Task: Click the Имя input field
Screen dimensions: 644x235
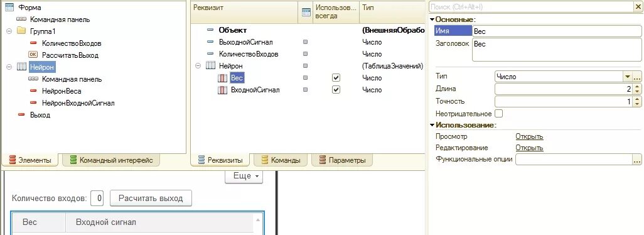Action: tap(557, 31)
